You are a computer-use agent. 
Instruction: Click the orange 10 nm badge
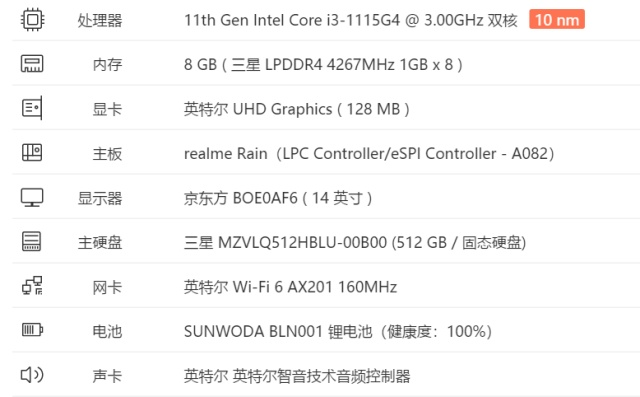(x=557, y=20)
